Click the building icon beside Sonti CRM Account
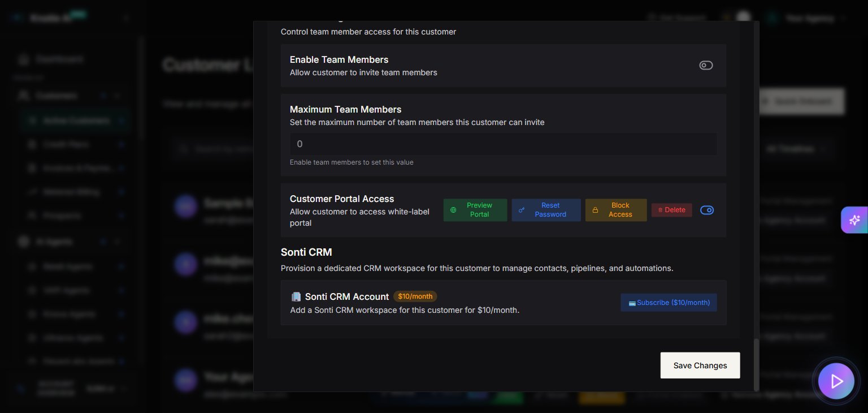Viewport: 868px width, 413px height. click(x=296, y=296)
